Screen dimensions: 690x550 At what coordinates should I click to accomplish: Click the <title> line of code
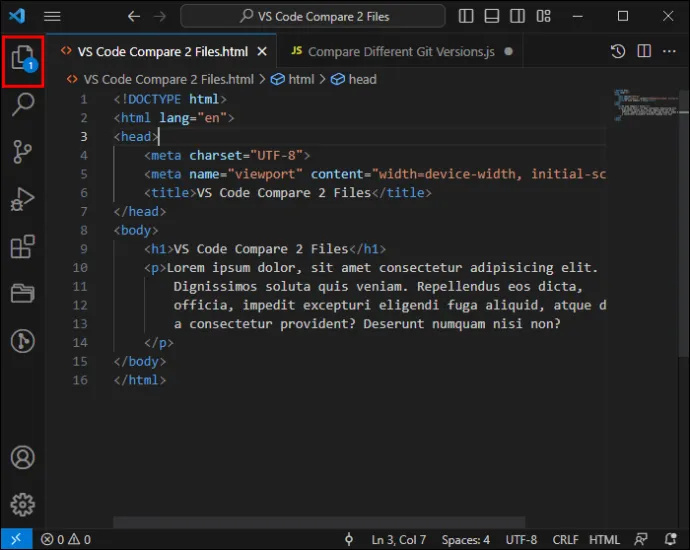(288, 193)
